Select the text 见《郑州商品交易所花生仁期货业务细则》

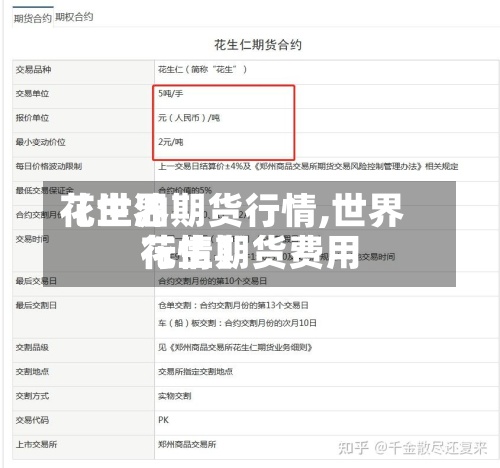(x=235, y=347)
